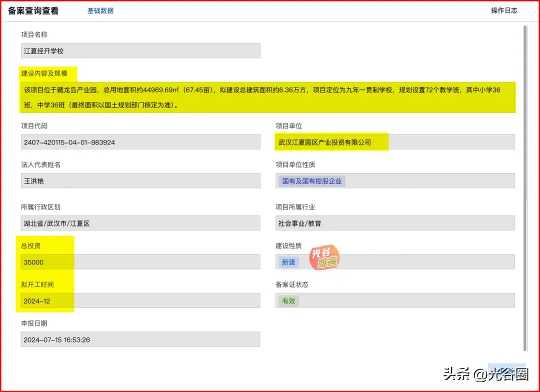Select the 项目代码 field with 2407-420115-04-01-983924
The width and height of the screenshot is (540, 392).
point(140,142)
